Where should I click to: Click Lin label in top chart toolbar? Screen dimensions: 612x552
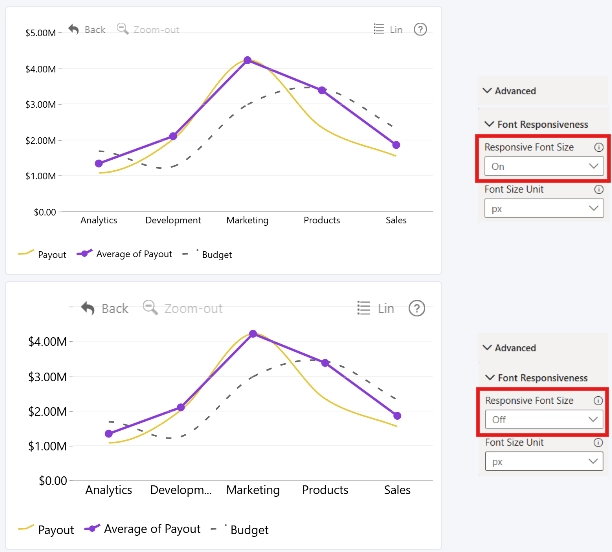pos(396,30)
